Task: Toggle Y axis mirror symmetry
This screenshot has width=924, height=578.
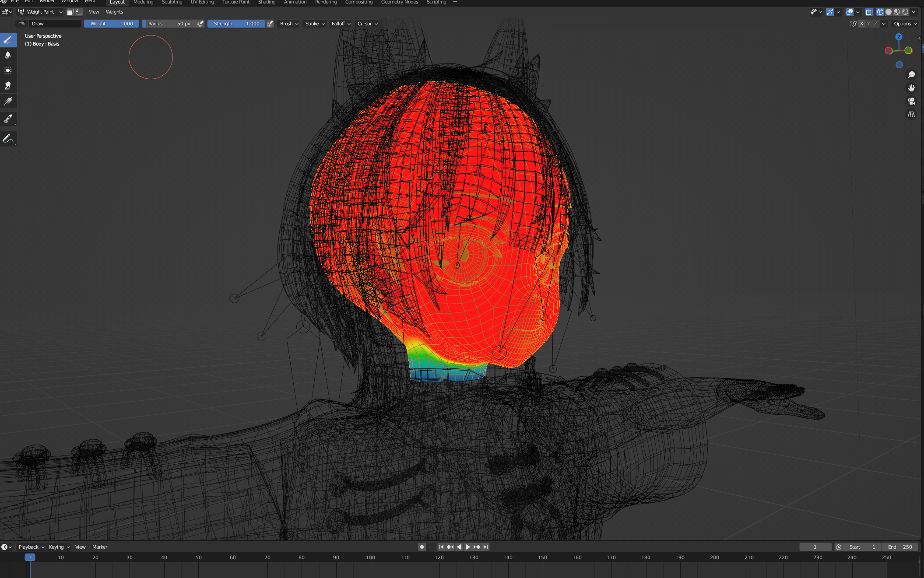Action: point(868,24)
